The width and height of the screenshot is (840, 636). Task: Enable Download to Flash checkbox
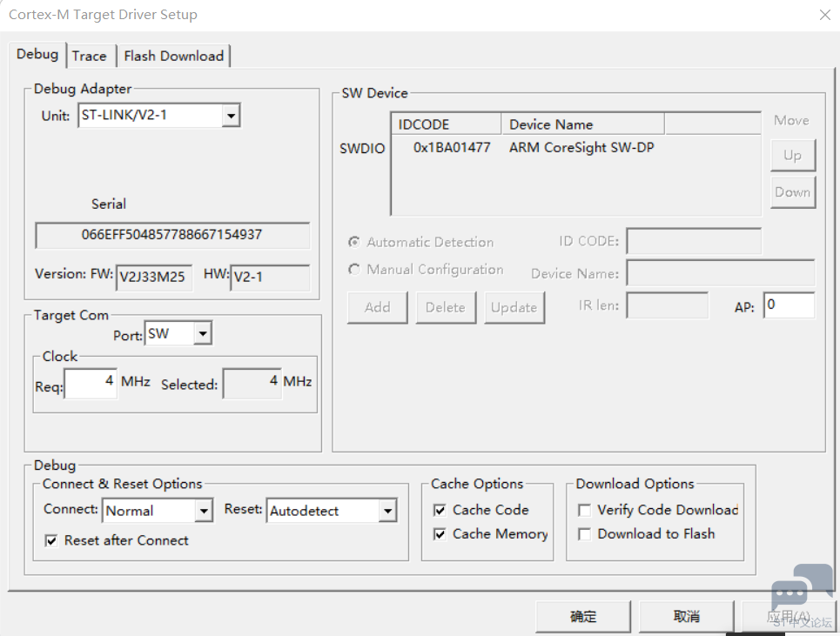[585, 533]
